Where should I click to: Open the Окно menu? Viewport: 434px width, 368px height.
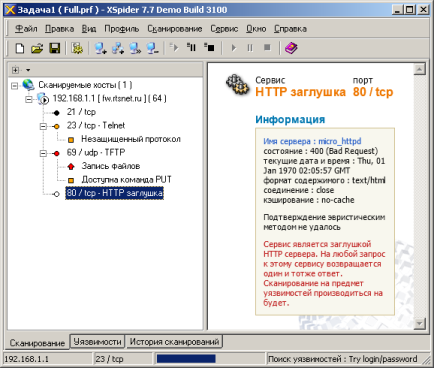256,29
